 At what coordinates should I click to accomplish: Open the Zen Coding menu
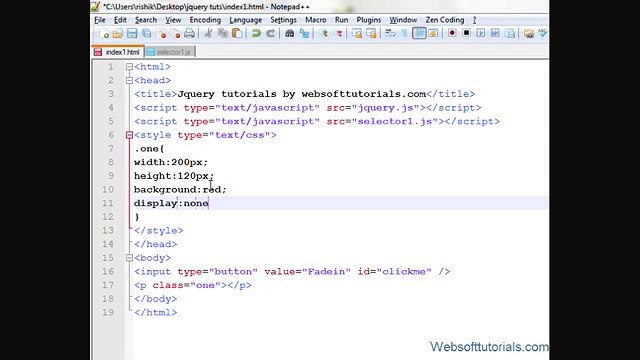(444, 20)
